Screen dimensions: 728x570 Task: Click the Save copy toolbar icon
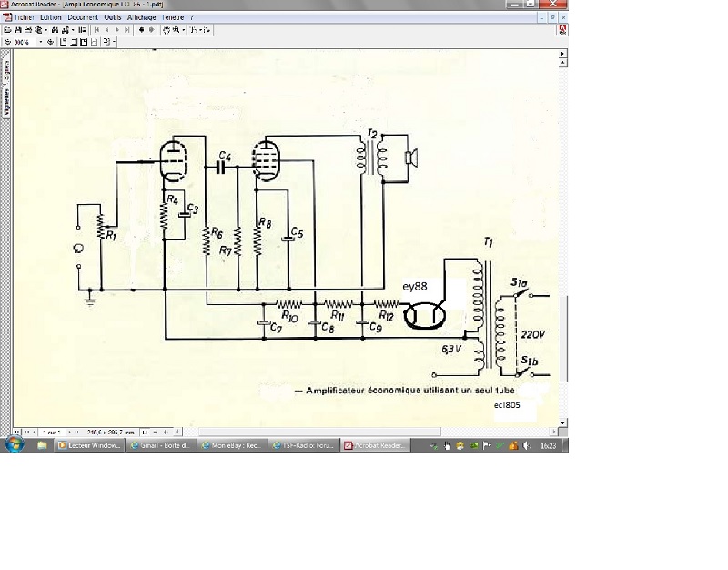[17, 30]
